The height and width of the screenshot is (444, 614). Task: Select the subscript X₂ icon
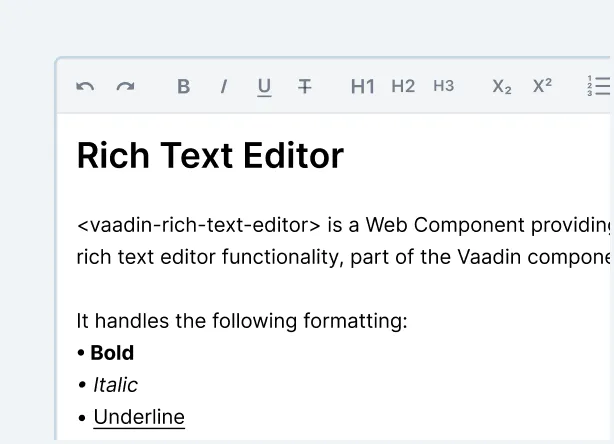pyautogui.click(x=502, y=87)
